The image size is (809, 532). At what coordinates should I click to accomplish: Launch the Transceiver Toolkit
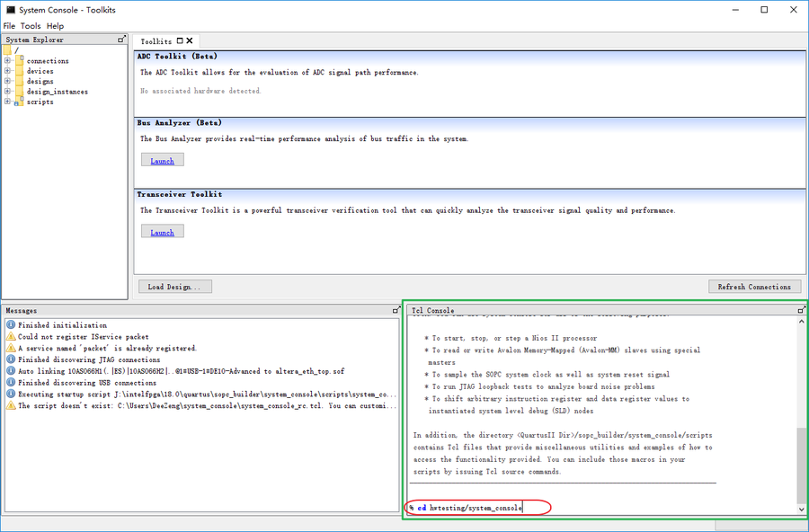(x=162, y=233)
